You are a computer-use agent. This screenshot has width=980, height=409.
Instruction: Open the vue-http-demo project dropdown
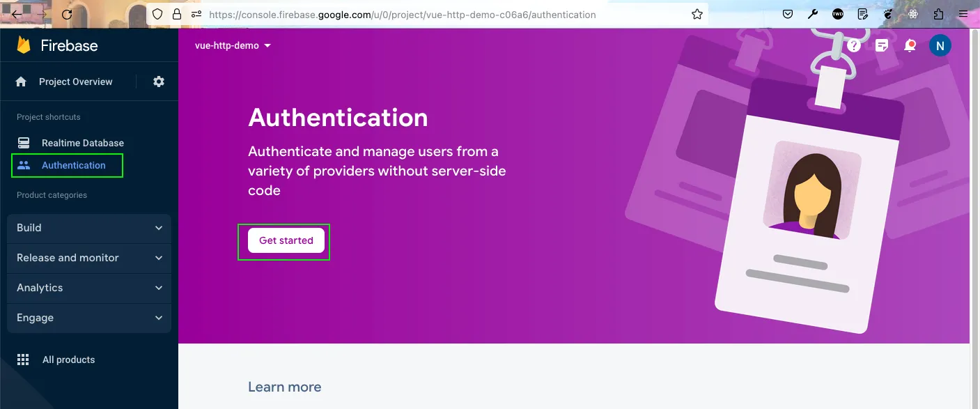click(233, 45)
